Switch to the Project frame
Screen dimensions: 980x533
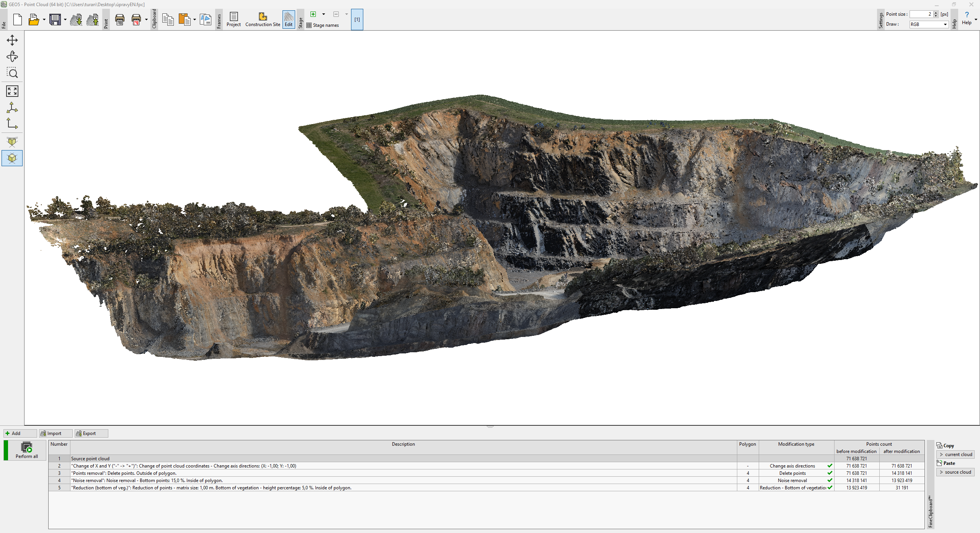pyautogui.click(x=234, y=20)
